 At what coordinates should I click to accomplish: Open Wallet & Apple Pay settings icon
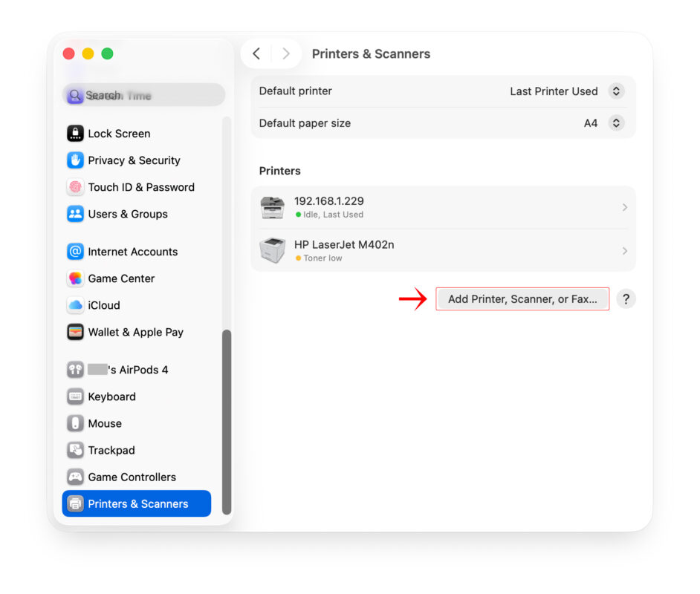click(75, 332)
